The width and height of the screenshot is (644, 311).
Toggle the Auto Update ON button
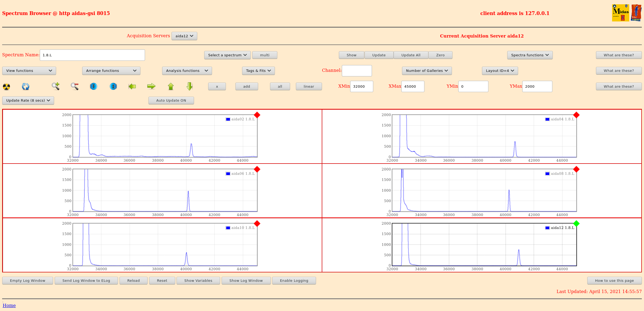click(x=171, y=101)
